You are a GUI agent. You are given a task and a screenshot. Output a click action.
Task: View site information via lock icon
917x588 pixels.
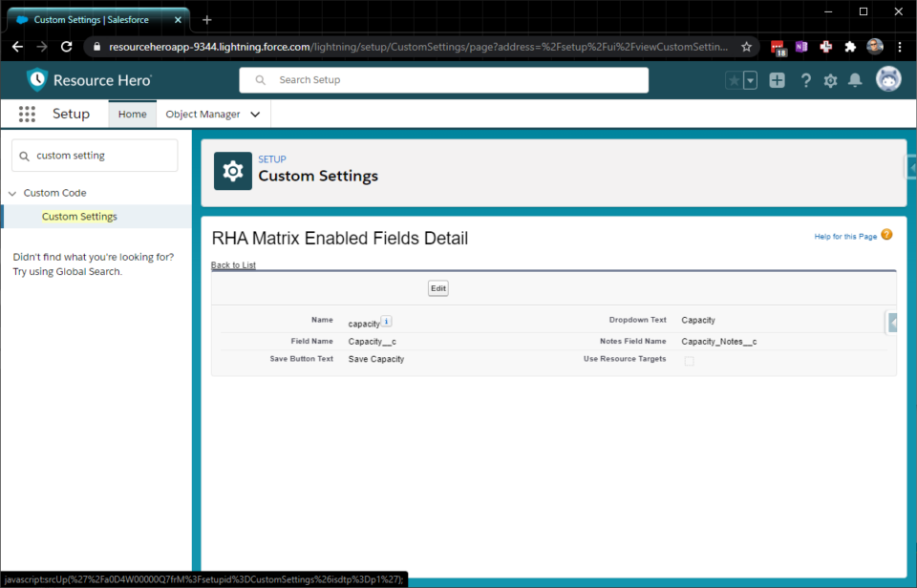[x=97, y=47]
